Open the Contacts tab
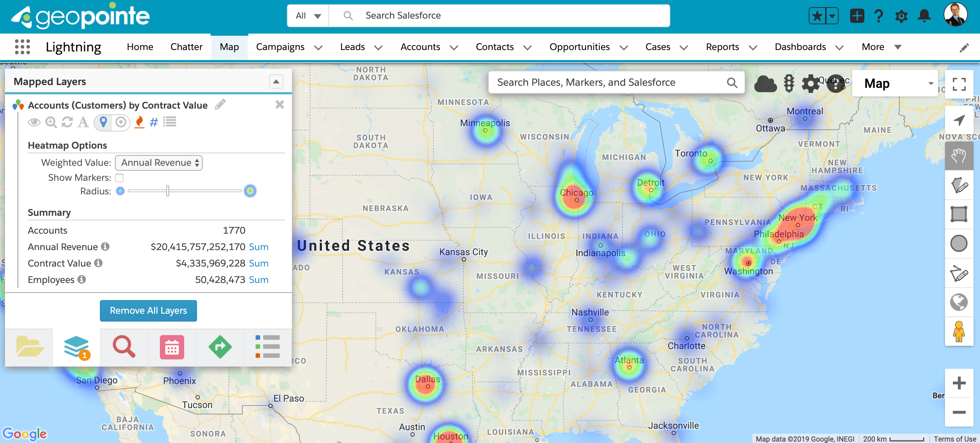This screenshot has height=443, width=980. (x=495, y=47)
